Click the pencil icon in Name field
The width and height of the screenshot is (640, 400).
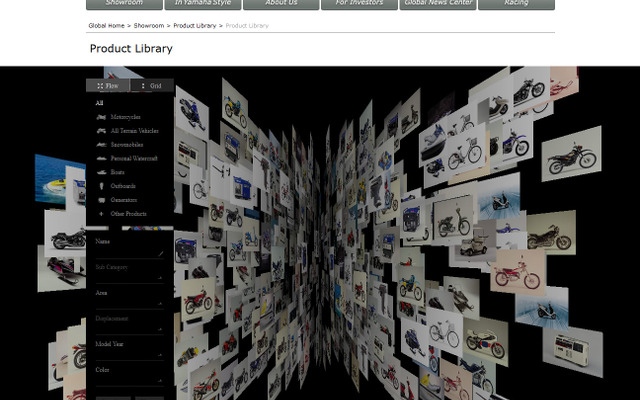160,253
